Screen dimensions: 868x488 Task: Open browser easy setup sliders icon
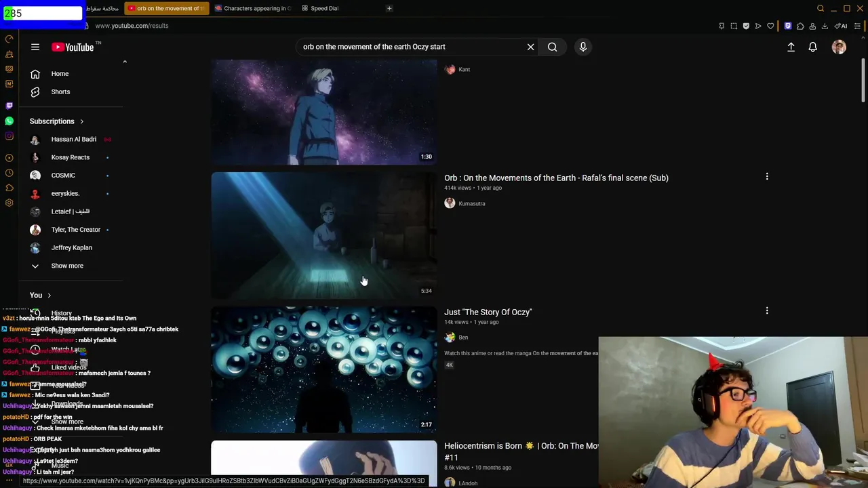pyautogui.click(x=858, y=26)
